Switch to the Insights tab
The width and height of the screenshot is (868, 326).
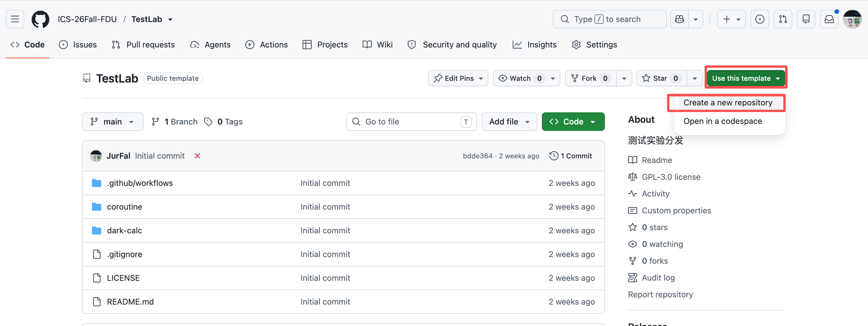pyautogui.click(x=534, y=45)
